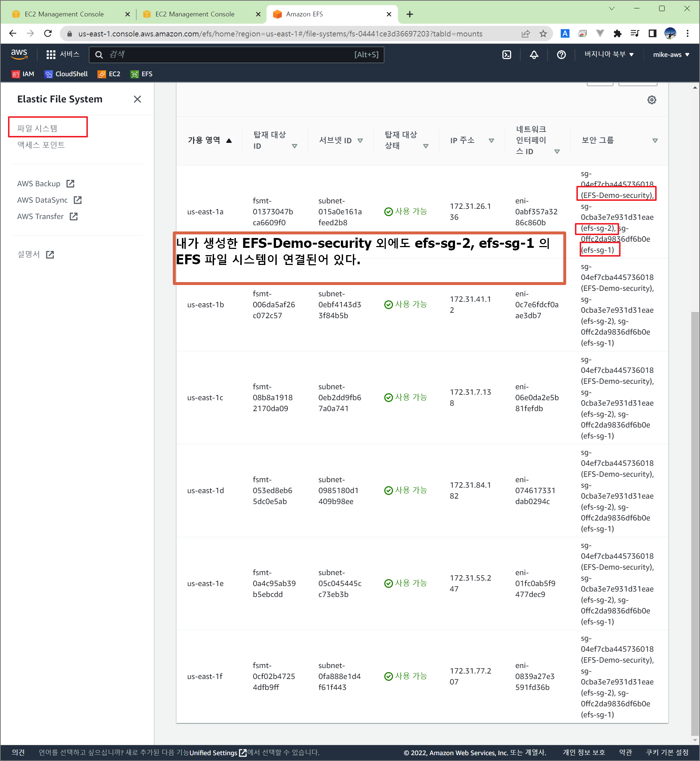Sort by 보안 그룹 column arrow
Screen dimensions: 700x761
(655, 140)
